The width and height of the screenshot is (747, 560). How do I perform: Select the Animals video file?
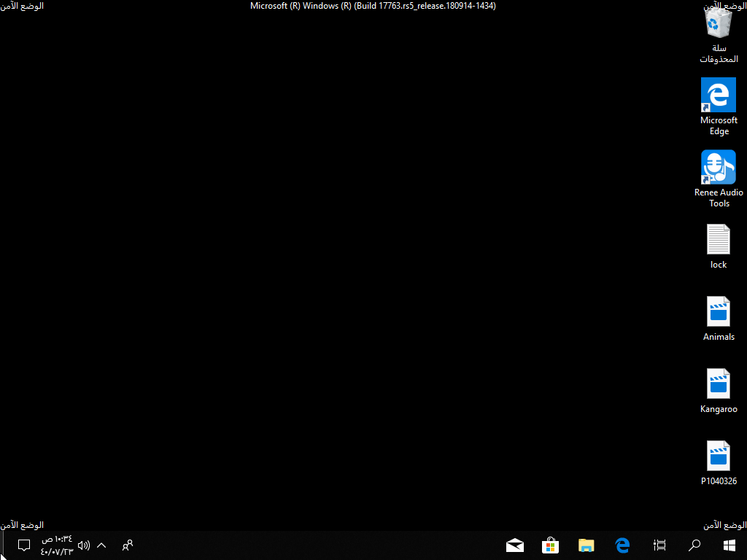[719, 319]
